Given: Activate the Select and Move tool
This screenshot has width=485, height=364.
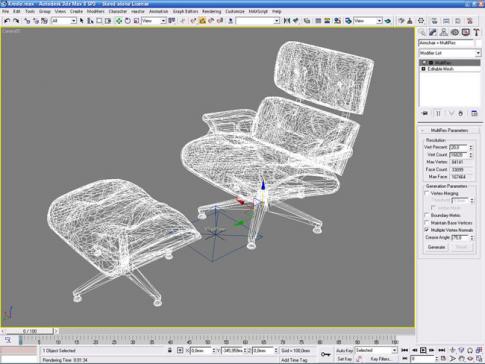Looking at the screenshot, I should (119, 21).
